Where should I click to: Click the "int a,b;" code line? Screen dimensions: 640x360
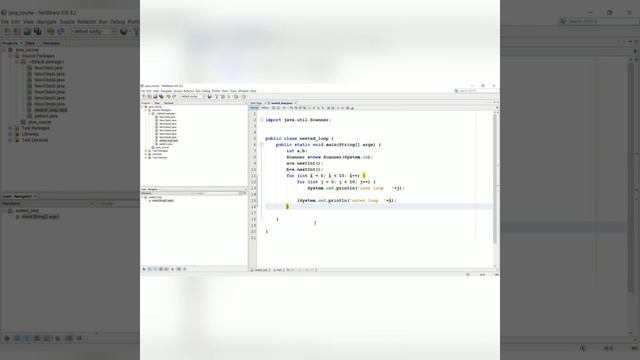click(x=297, y=151)
